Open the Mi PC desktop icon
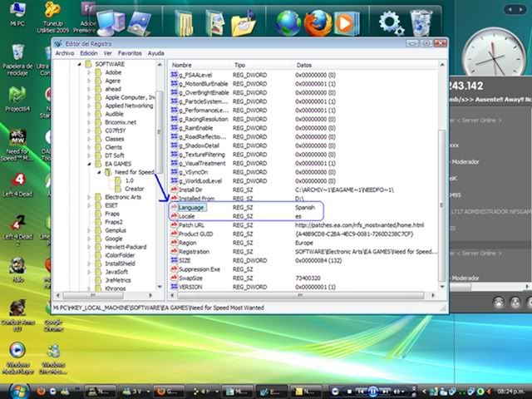Screen dimensions: 532x399 click(x=17, y=13)
